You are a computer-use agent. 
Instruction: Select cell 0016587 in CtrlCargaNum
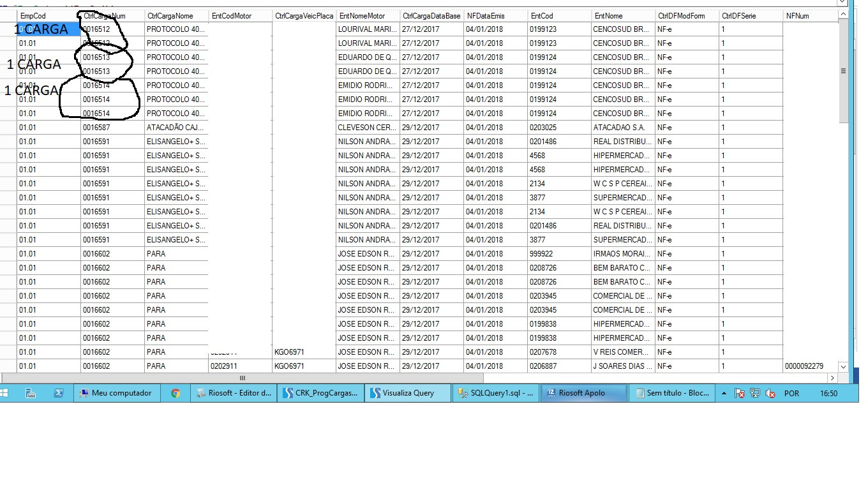click(112, 128)
